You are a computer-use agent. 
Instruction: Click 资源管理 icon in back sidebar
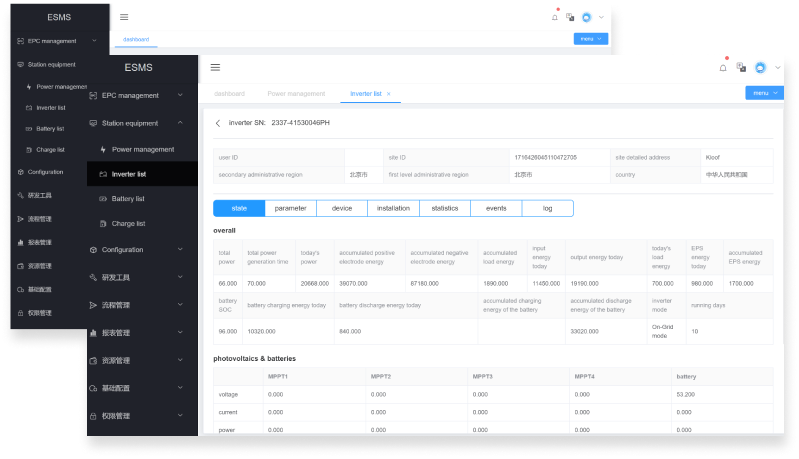point(20,266)
